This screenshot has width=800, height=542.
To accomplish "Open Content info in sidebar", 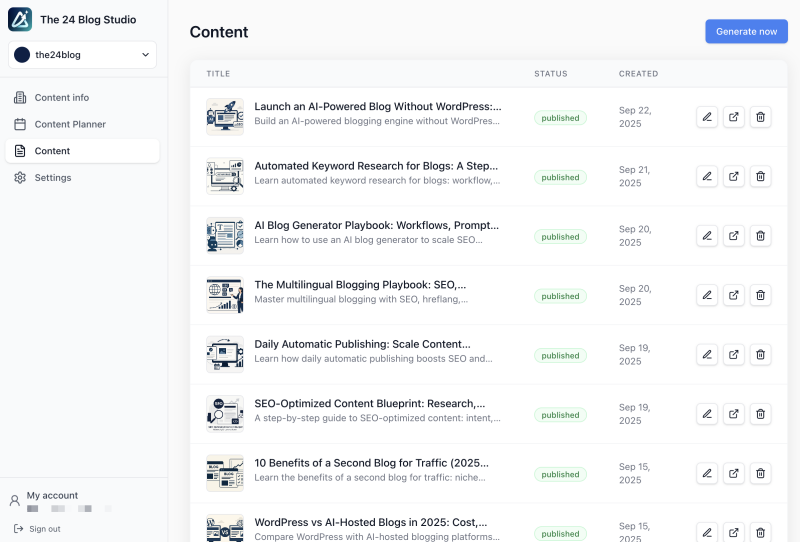I will click(62, 98).
